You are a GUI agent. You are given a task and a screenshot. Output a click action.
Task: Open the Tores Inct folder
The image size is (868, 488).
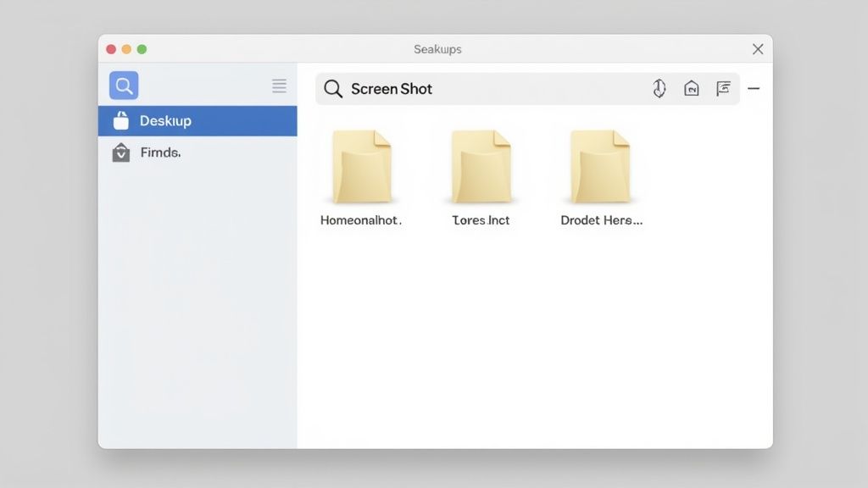[481, 165]
